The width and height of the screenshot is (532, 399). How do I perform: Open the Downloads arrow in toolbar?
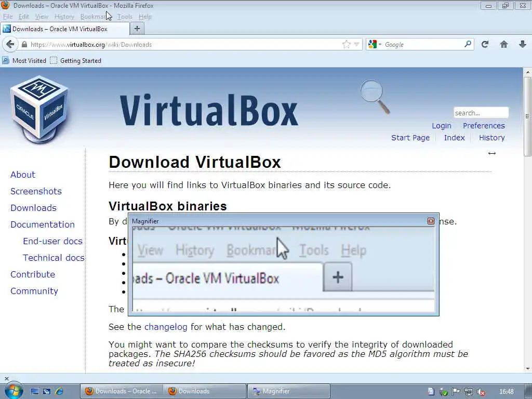(x=523, y=44)
